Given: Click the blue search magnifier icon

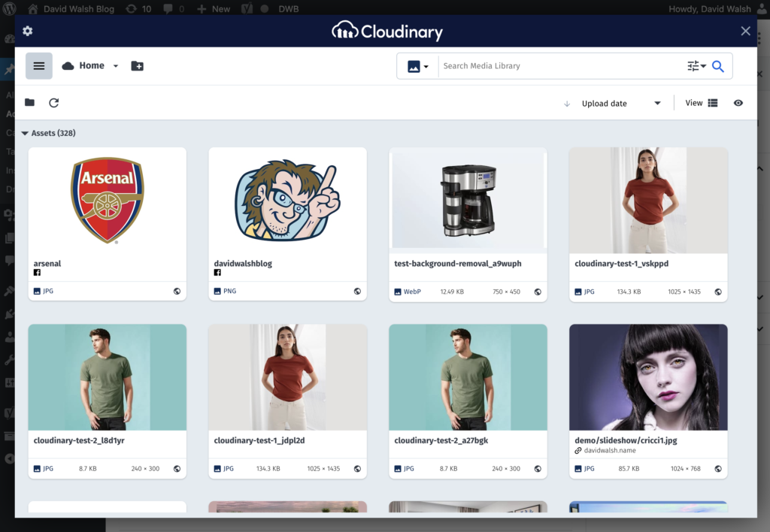Looking at the screenshot, I should point(718,66).
